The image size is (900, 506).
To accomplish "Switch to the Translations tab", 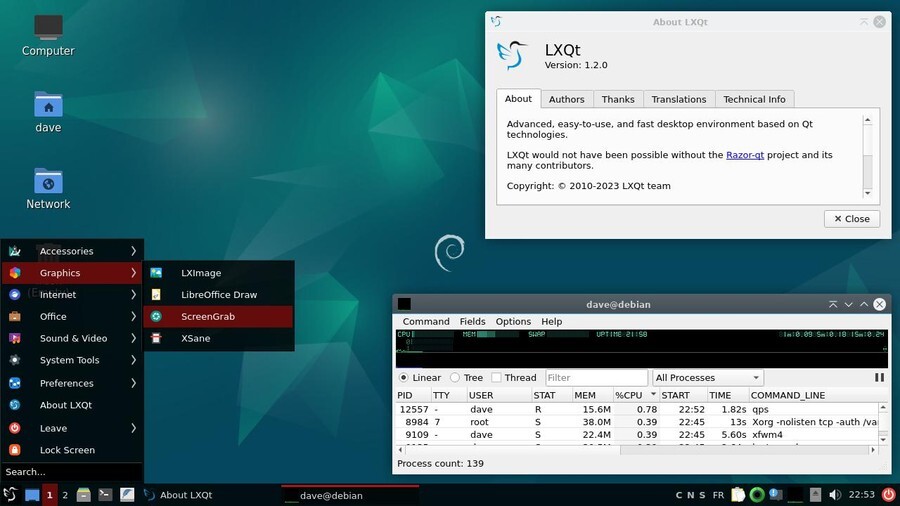I will (678, 99).
